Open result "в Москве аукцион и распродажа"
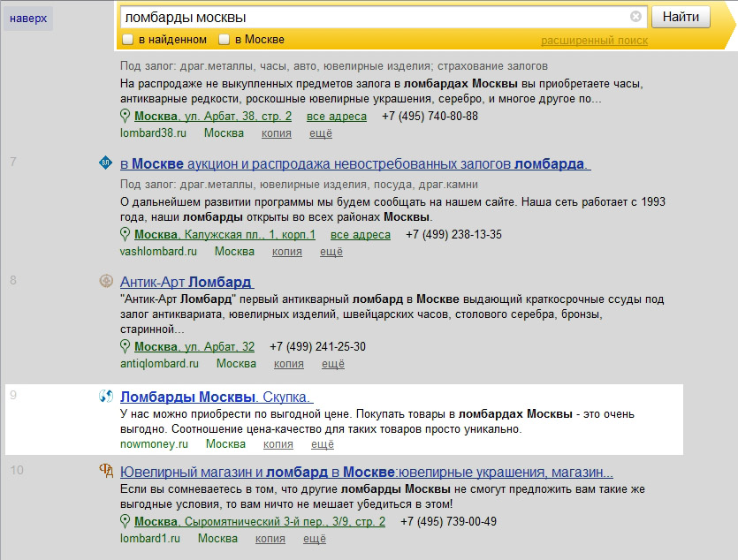This screenshot has width=738, height=560. (355, 164)
